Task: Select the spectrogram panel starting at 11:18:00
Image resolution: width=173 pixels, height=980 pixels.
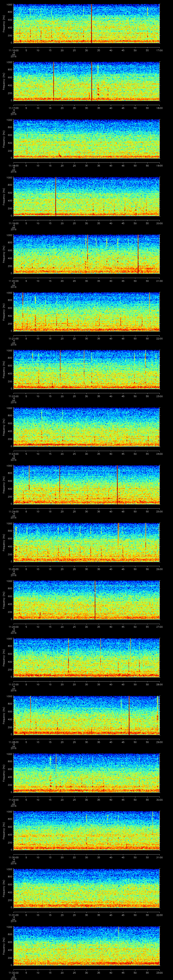Action: [87, 139]
